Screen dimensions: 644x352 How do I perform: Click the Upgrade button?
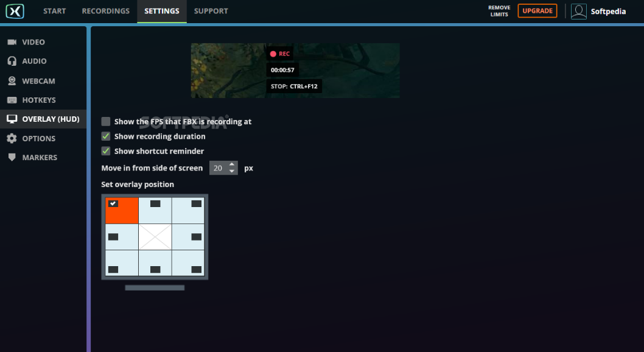click(537, 11)
